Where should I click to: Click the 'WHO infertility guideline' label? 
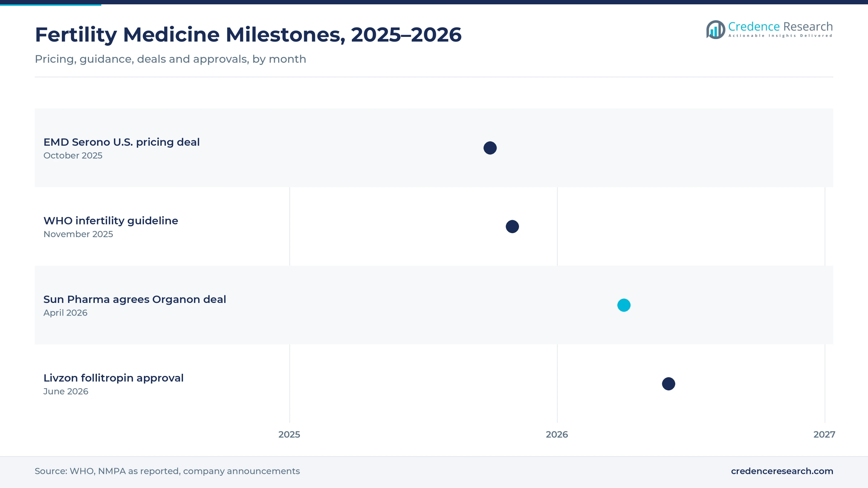click(x=111, y=221)
